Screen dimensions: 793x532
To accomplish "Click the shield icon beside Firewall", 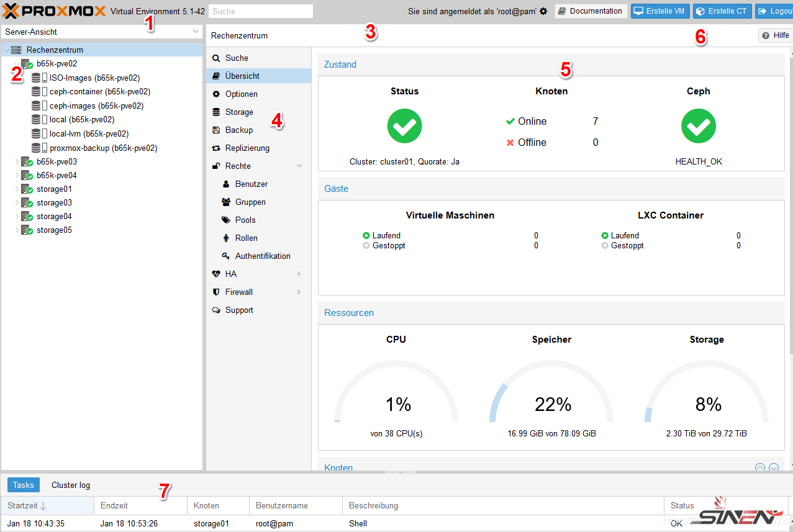I will (x=216, y=292).
